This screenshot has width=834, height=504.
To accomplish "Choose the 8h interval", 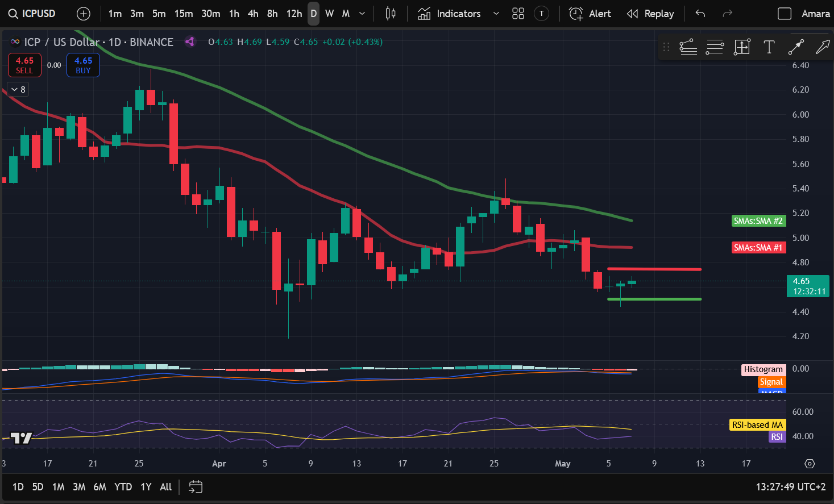I will tap(273, 14).
